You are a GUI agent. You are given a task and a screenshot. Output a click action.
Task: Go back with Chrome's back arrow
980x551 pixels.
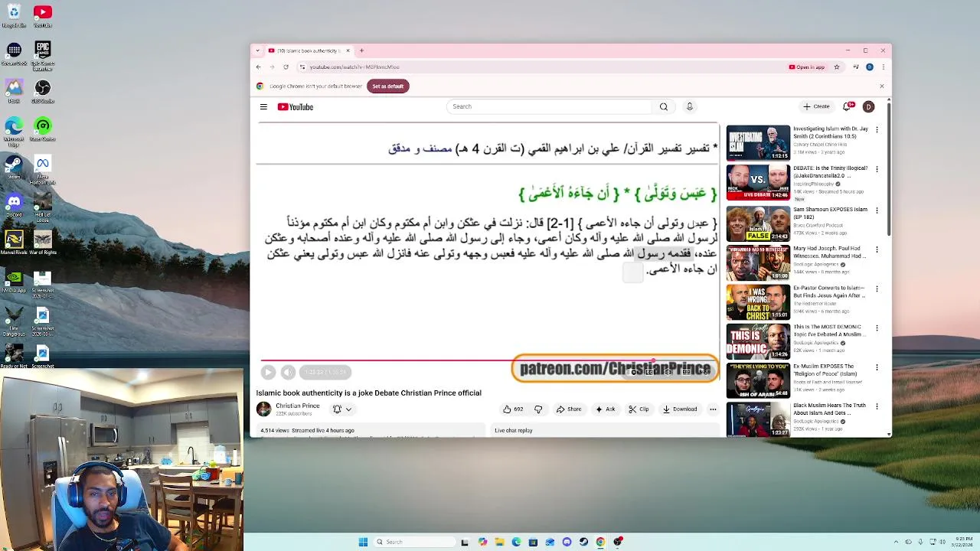tap(259, 67)
